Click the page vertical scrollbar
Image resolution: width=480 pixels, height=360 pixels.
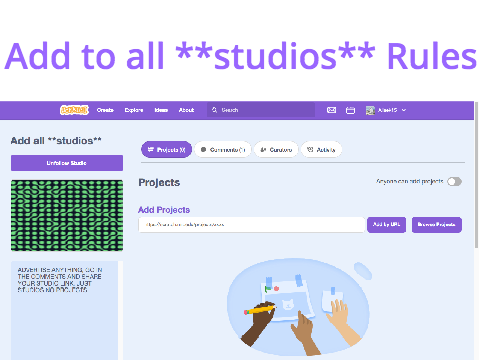coord(477,175)
